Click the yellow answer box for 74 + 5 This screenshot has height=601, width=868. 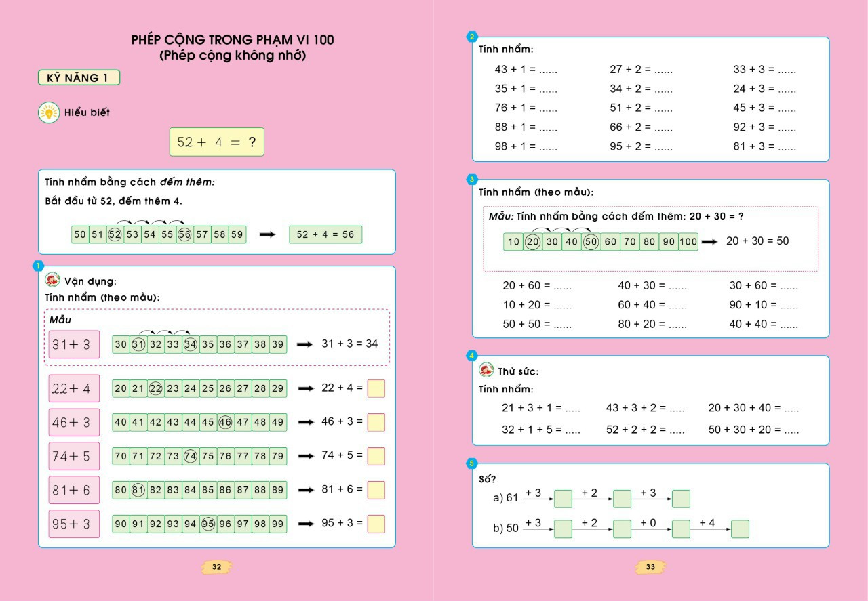[376, 456]
